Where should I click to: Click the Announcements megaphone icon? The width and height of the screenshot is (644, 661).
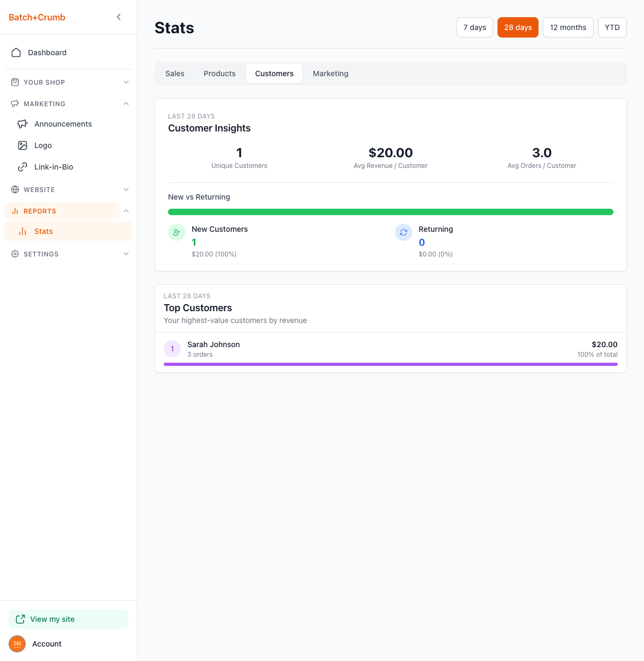coord(23,124)
